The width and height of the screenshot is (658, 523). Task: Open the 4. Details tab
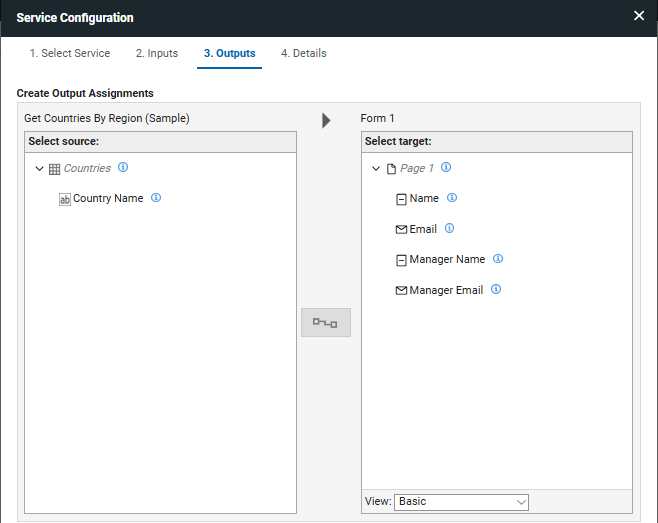(303, 53)
